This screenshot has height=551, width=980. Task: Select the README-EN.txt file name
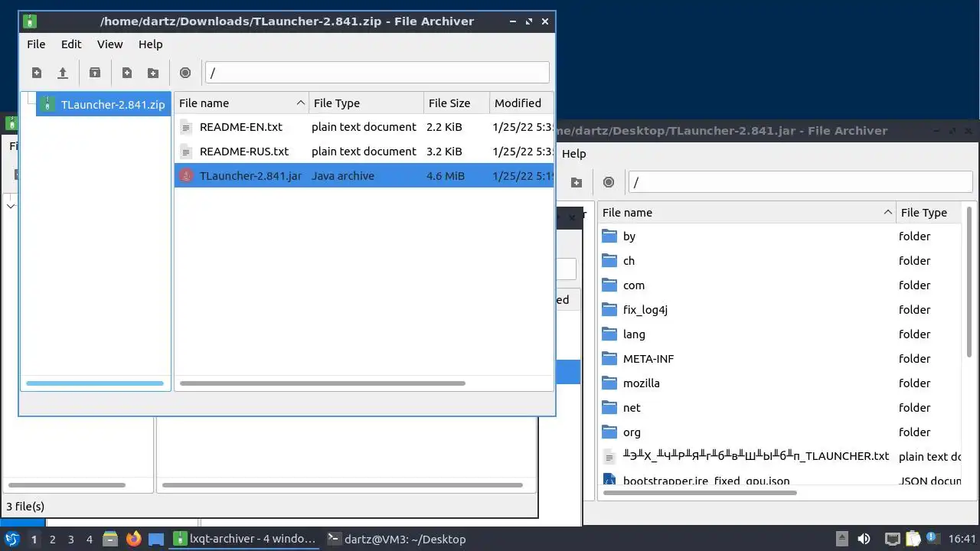coord(240,127)
